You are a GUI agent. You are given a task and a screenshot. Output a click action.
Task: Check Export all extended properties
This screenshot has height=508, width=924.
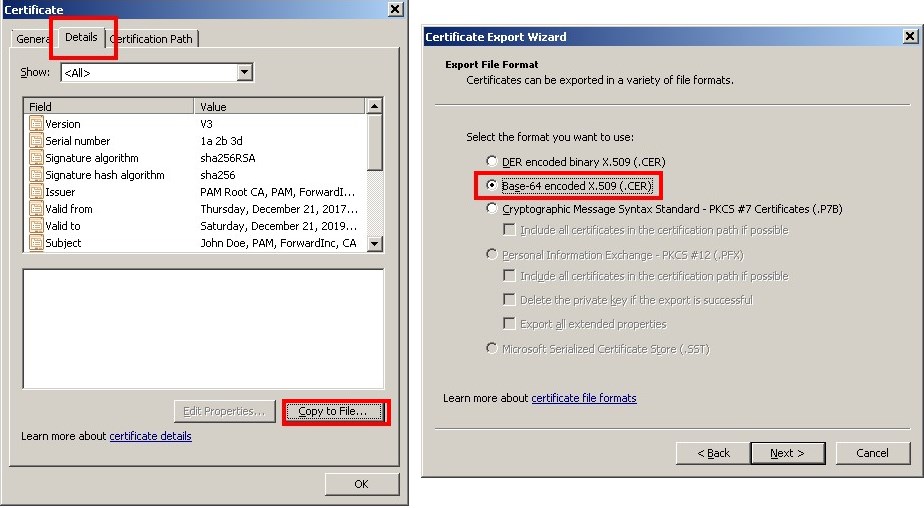(x=509, y=324)
